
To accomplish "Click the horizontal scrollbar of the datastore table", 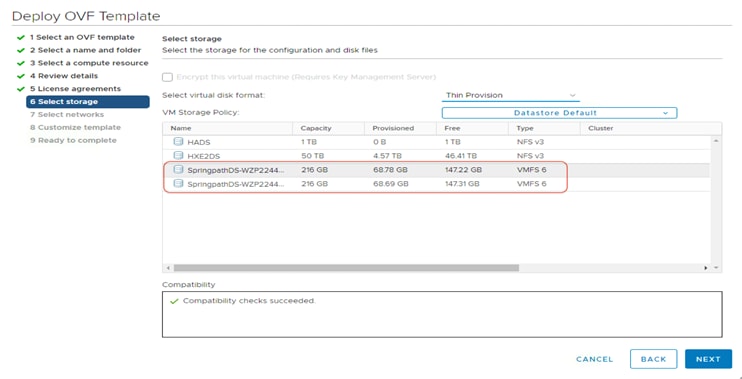I will click(x=346, y=268).
